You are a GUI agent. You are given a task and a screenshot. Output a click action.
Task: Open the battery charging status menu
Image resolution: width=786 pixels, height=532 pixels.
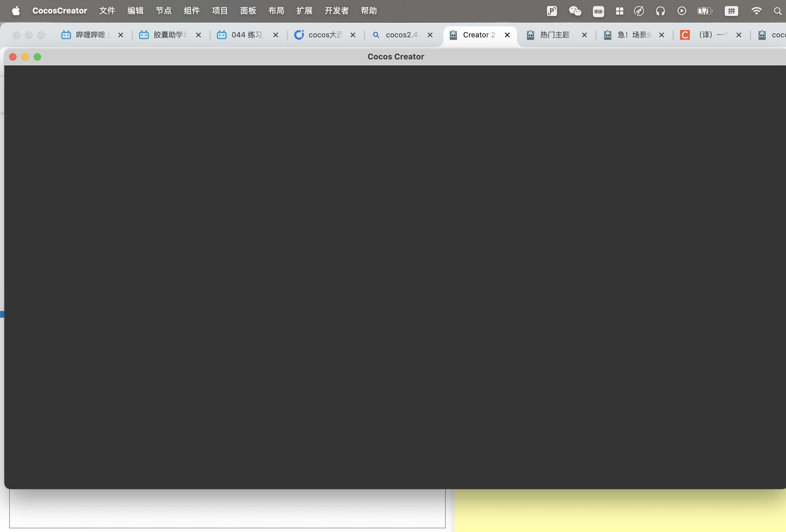point(705,11)
